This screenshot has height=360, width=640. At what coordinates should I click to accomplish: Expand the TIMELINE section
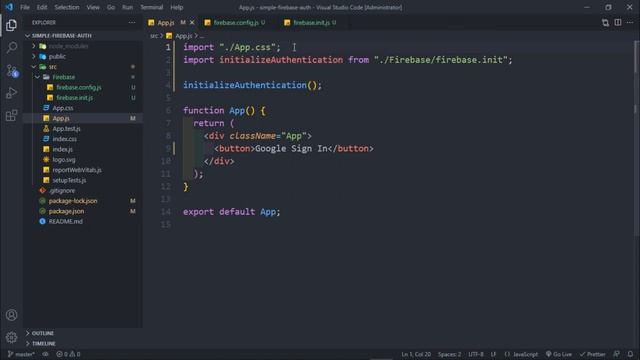point(83,343)
